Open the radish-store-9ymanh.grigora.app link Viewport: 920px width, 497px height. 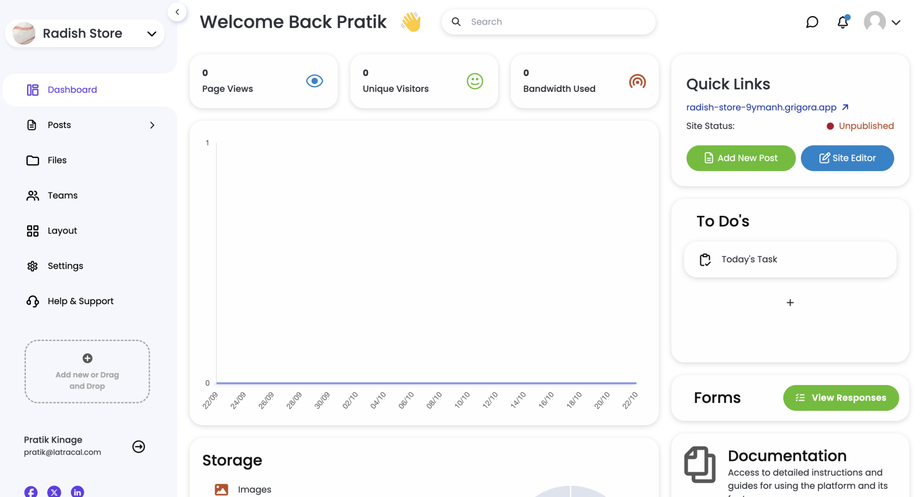[761, 107]
